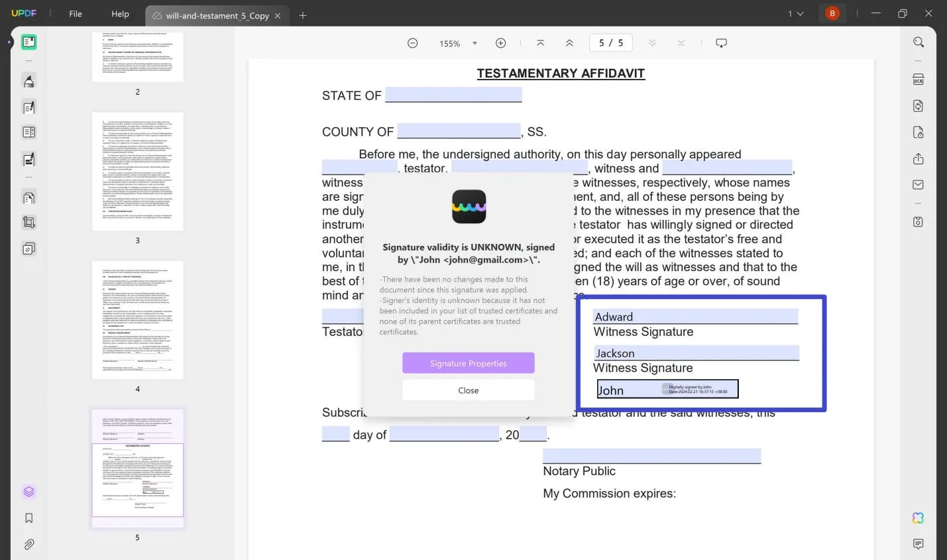Open the Reader mode icon in left sidebar

[x=28, y=42]
